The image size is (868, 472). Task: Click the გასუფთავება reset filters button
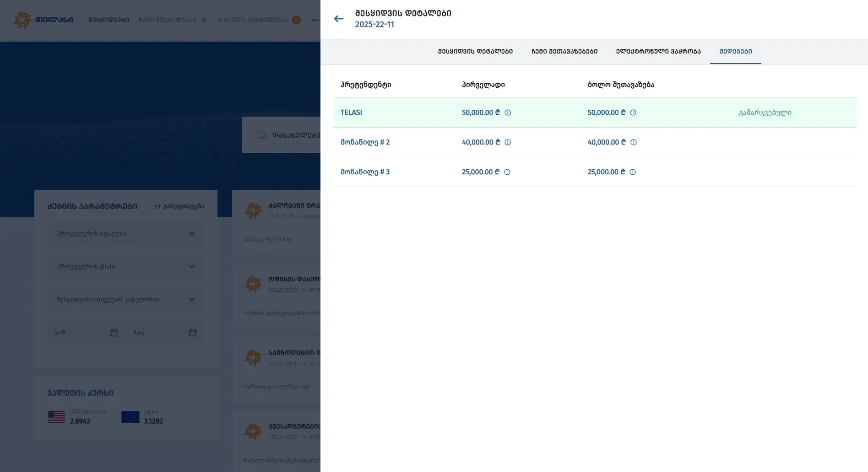click(179, 206)
